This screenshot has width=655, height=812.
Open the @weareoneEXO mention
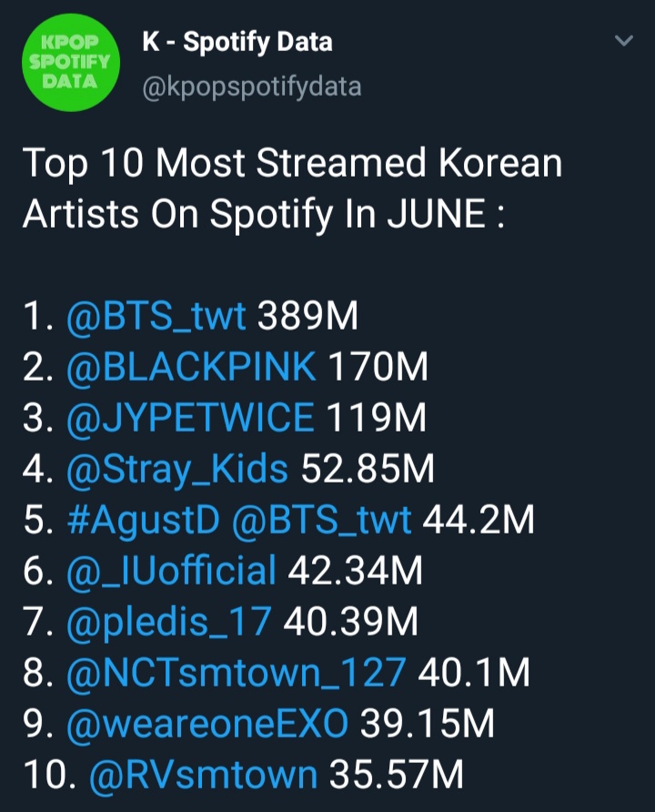(x=207, y=726)
